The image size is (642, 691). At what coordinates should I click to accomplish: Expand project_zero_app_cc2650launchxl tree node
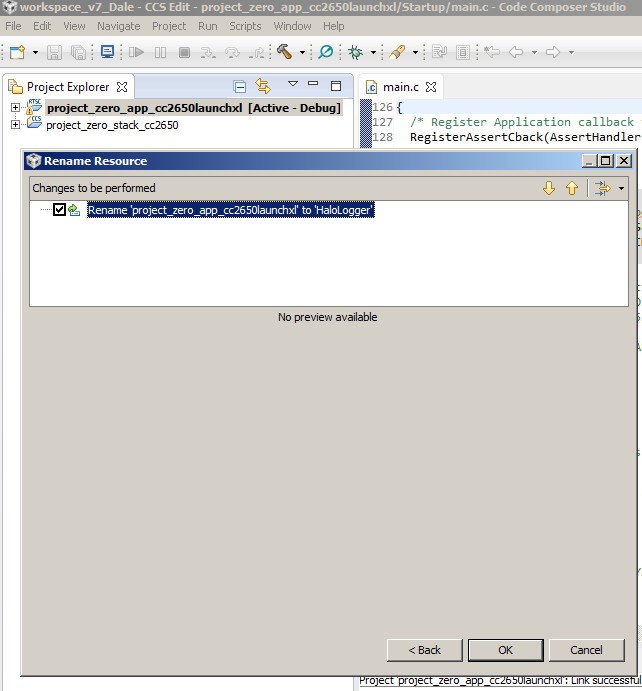pos(15,108)
